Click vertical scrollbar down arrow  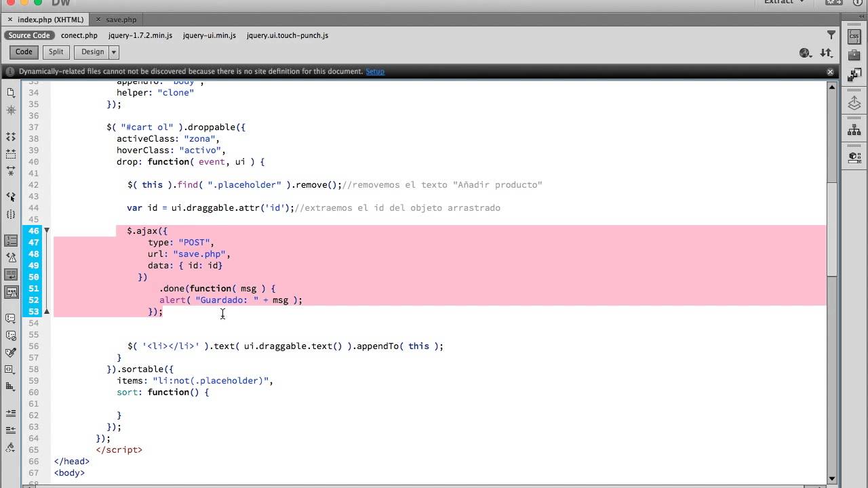pos(832,479)
